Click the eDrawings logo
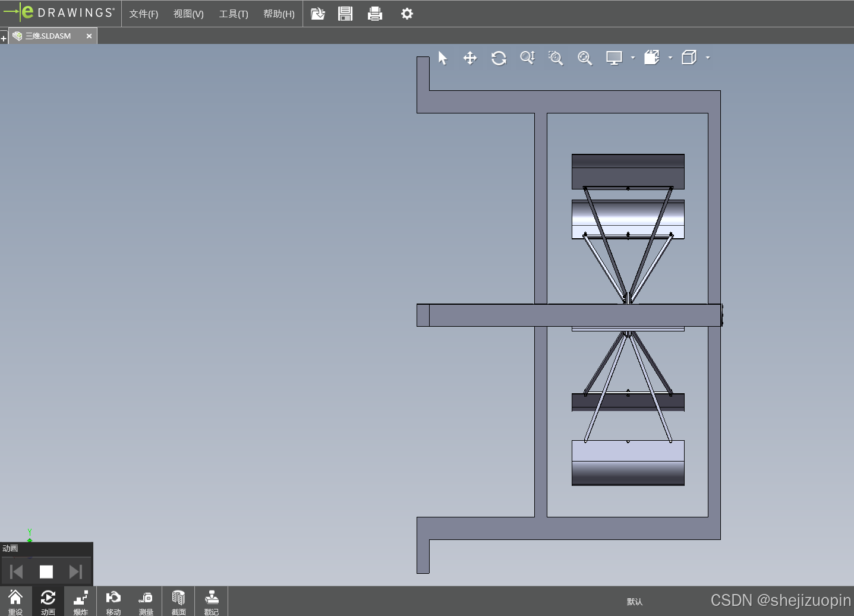The image size is (854, 616). [x=59, y=12]
